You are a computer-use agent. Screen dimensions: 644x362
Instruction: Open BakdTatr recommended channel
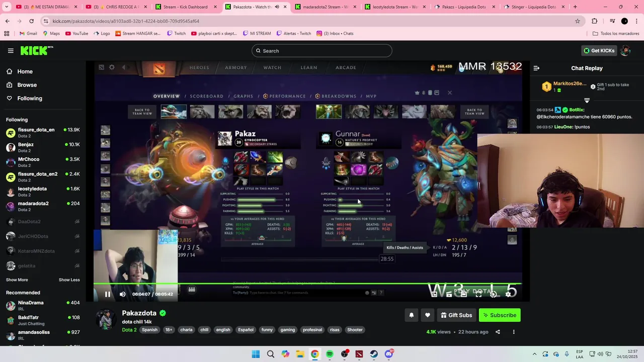click(x=43, y=320)
